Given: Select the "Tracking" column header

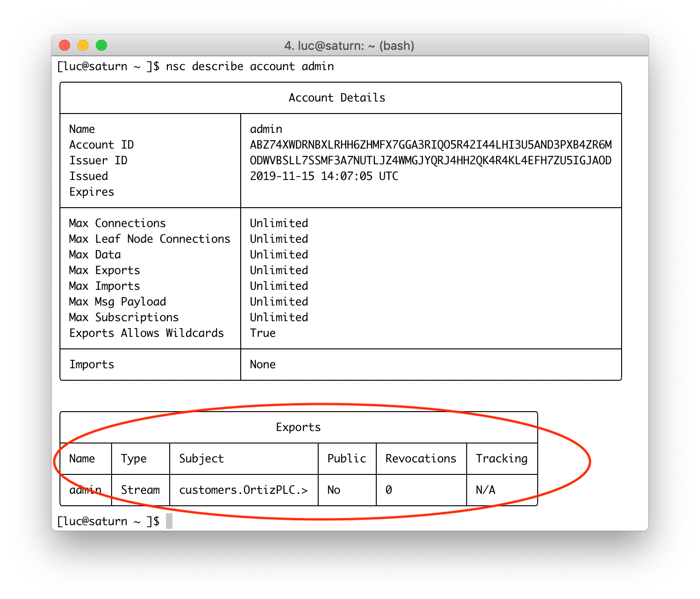Looking at the screenshot, I should point(502,458).
